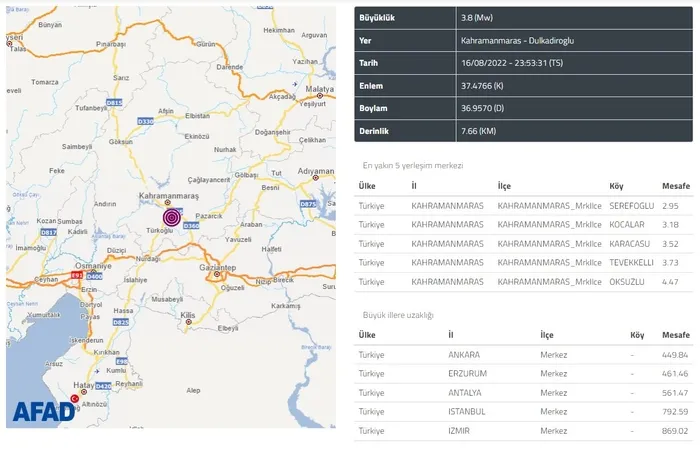Click the İl column header in major cities table

(x=451, y=335)
